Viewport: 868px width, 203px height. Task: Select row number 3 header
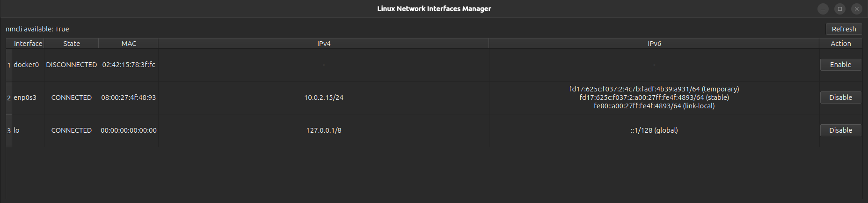point(9,131)
